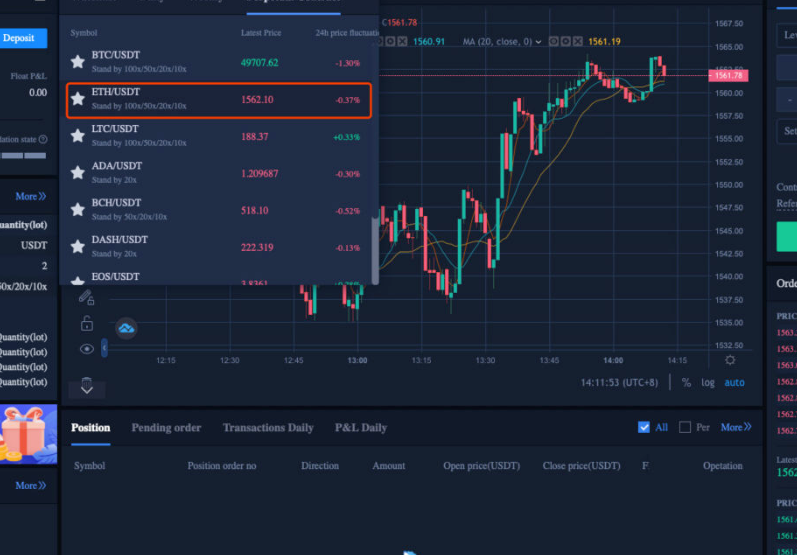Collapse the left drawing toolbar handle

[x=104, y=349]
